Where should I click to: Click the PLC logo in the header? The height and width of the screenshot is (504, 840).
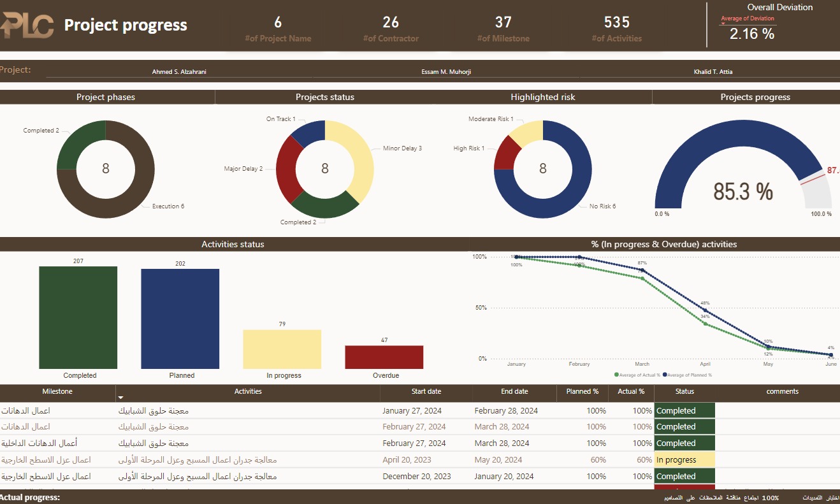coord(27,25)
